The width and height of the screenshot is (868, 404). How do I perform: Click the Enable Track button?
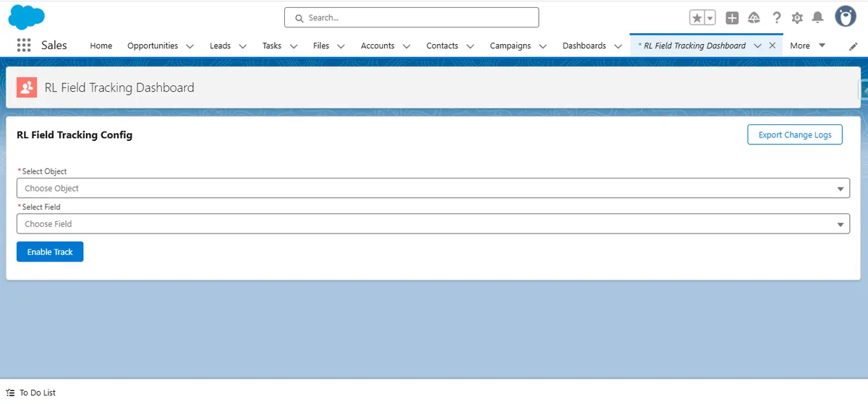point(50,252)
